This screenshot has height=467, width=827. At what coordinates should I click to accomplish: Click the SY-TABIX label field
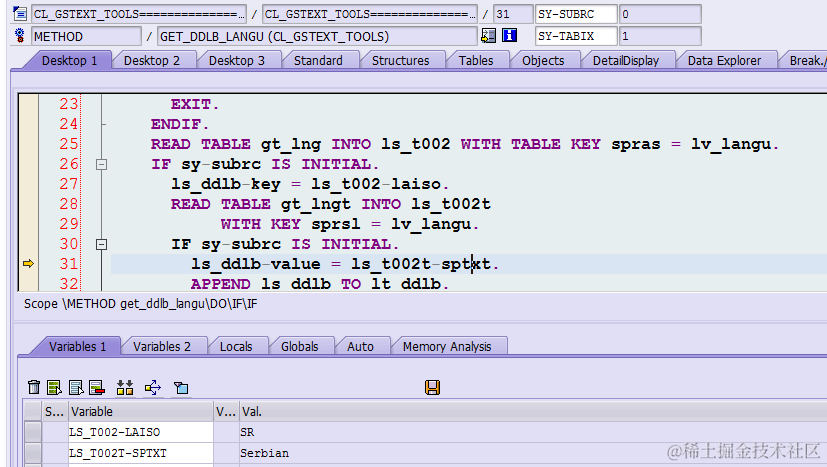point(576,36)
